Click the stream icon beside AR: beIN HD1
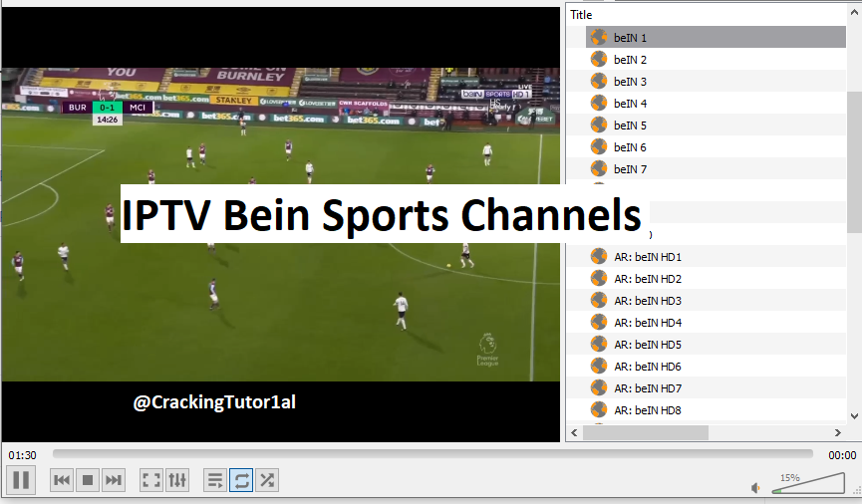The image size is (862, 504). pyautogui.click(x=599, y=257)
